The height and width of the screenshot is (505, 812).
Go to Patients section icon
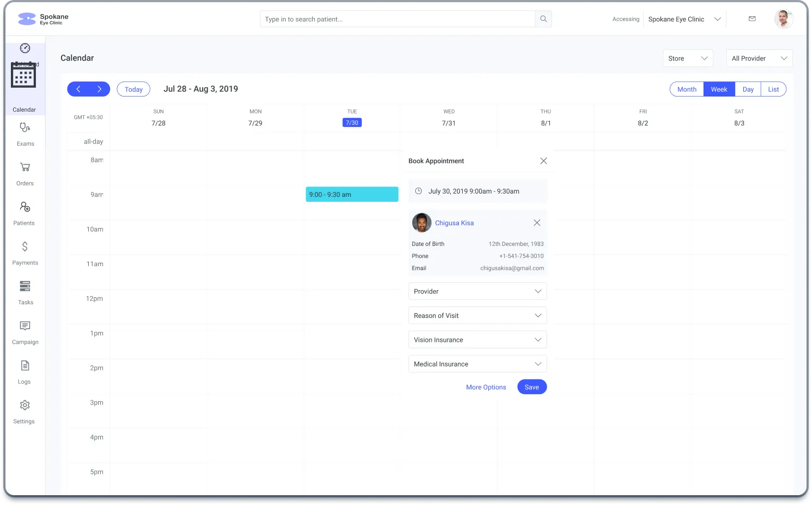pyautogui.click(x=25, y=207)
